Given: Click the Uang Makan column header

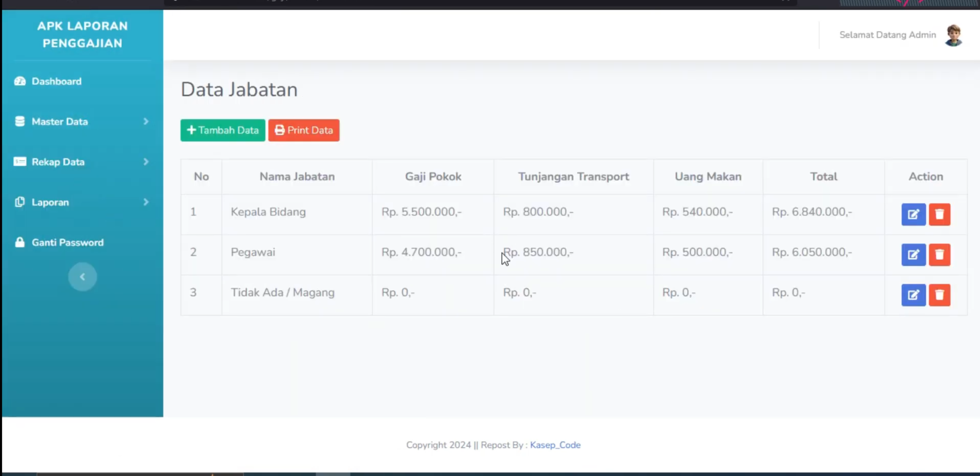Looking at the screenshot, I should (x=708, y=176).
